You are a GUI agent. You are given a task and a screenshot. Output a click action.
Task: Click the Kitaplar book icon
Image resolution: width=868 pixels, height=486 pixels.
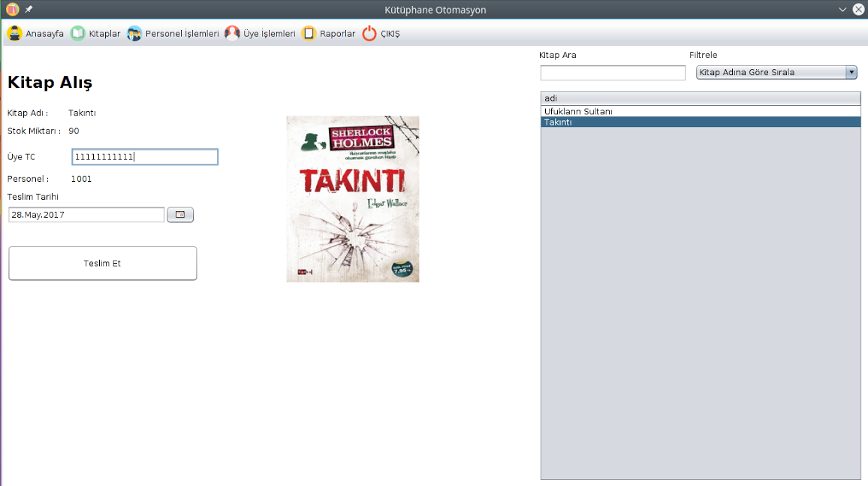[x=78, y=33]
